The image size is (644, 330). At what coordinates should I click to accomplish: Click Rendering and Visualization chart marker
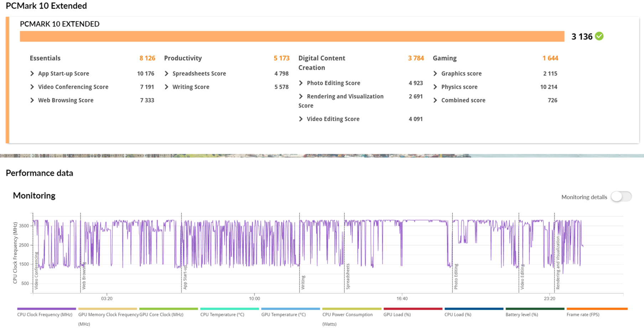point(558,263)
